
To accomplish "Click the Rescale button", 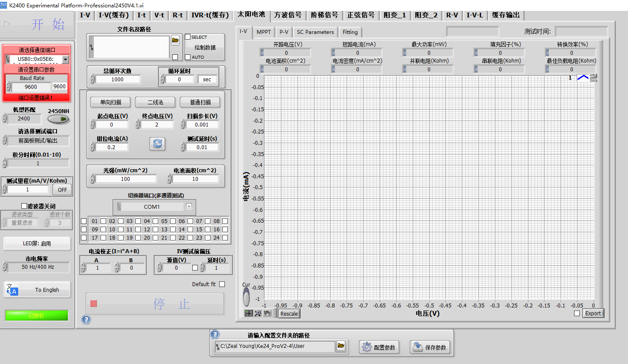I will (289, 314).
